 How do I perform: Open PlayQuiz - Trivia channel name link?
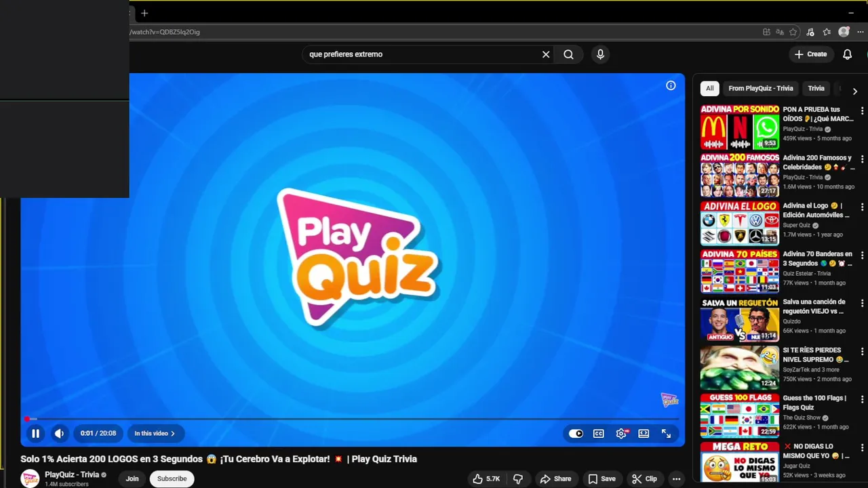[72, 474]
